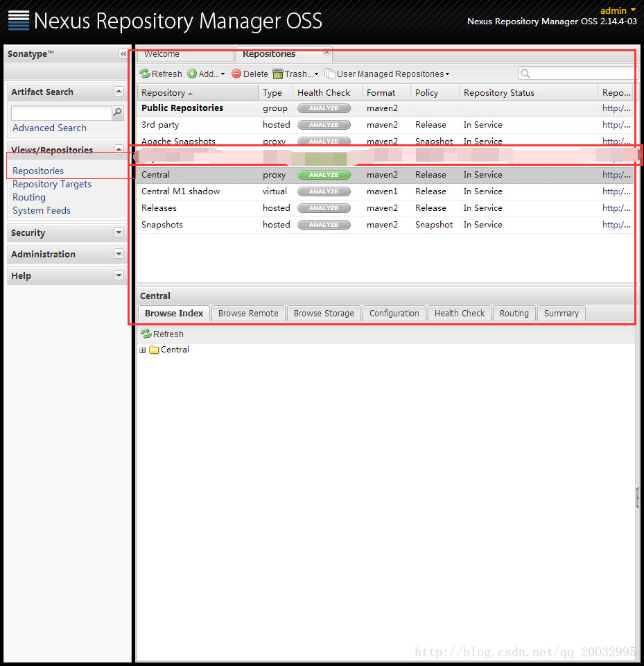The width and height of the screenshot is (644, 666).
Task: Open Advanced Search link
Action: [x=50, y=128]
